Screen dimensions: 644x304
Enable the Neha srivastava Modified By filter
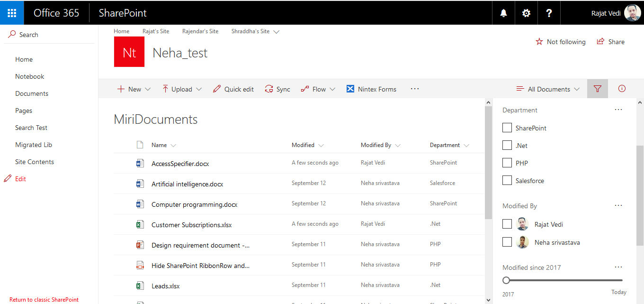(507, 241)
